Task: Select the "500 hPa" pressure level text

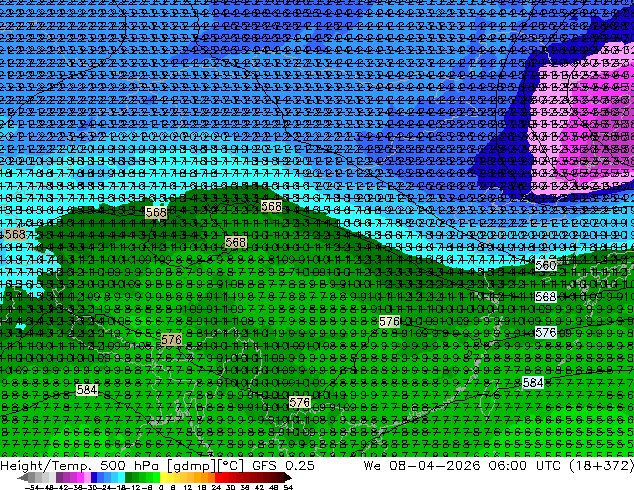Action: click(130, 466)
